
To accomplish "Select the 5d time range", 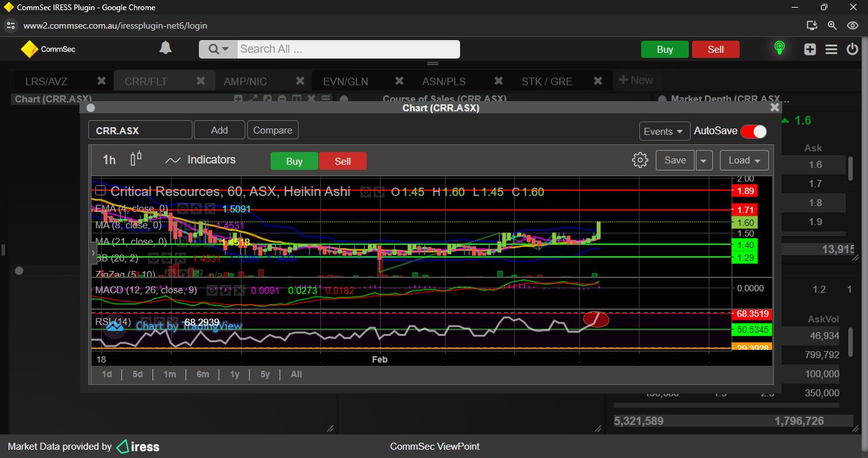I will [137, 374].
